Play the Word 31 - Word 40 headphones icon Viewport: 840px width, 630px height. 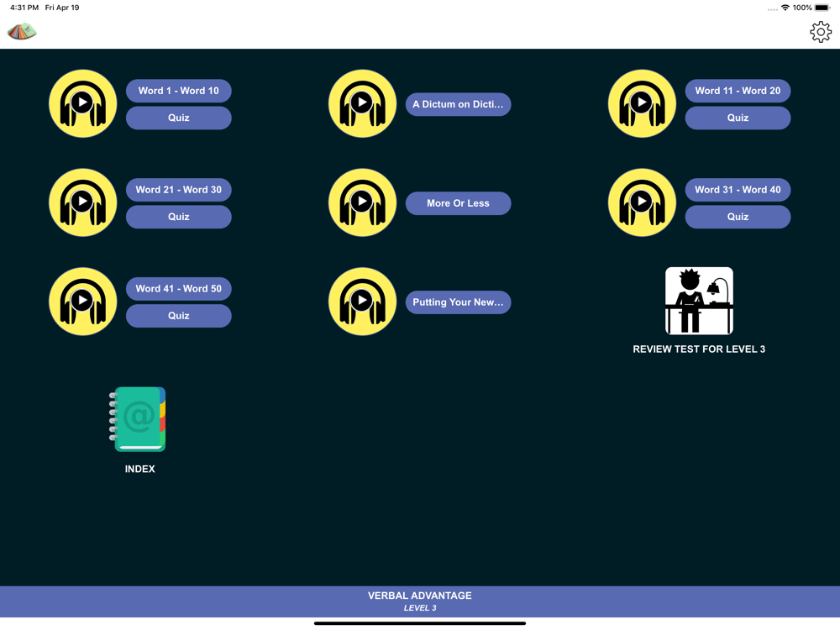click(642, 202)
